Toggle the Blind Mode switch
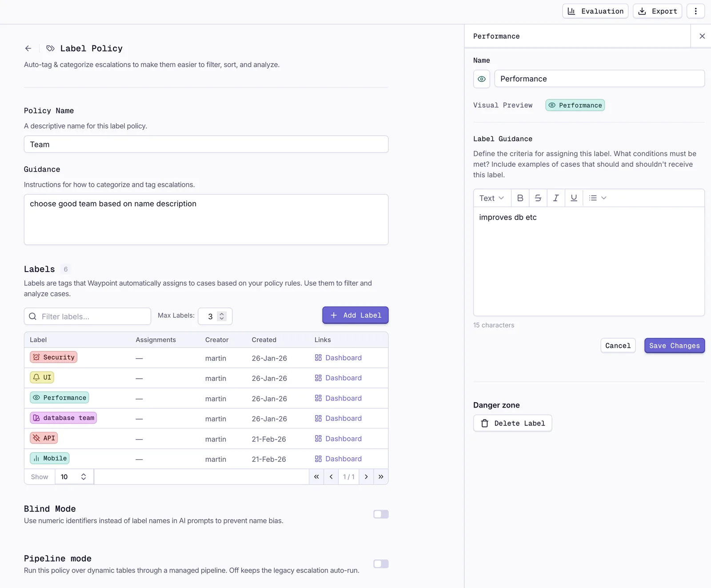The width and height of the screenshot is (711, 588). point(381,514)
